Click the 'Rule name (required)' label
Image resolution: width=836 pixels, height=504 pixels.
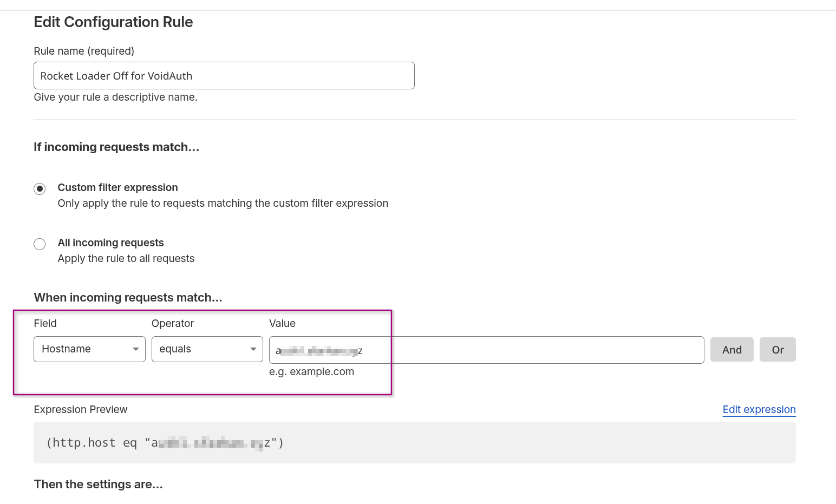click(x=84, y=51)
